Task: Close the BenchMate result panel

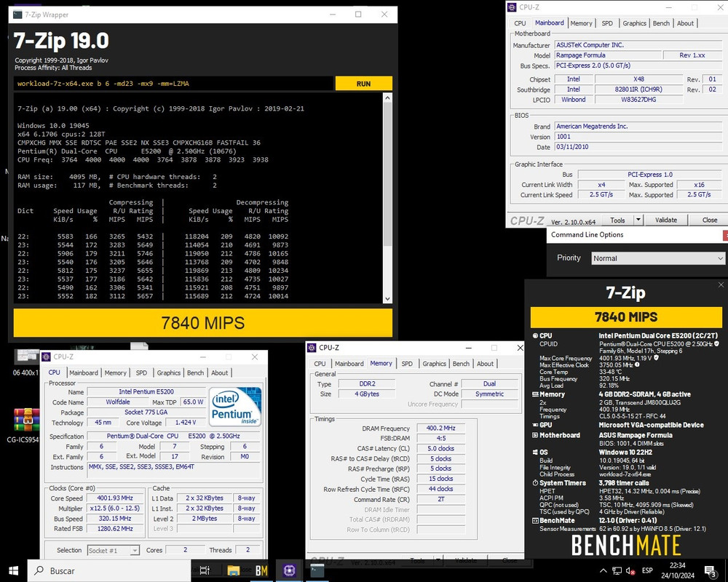Action: coord(721,284)
